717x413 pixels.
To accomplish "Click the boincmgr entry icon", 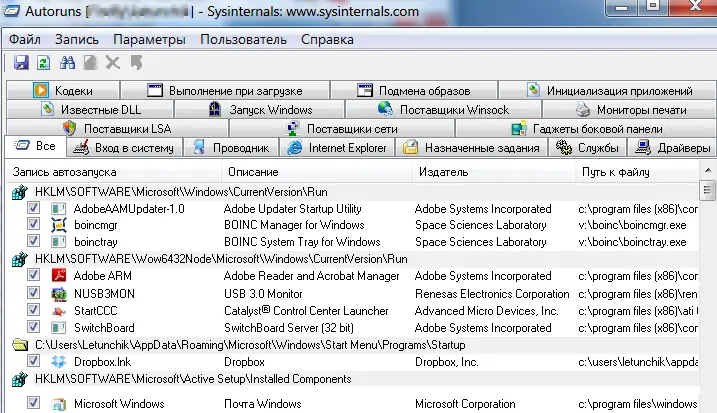I will tap(59, 225).
